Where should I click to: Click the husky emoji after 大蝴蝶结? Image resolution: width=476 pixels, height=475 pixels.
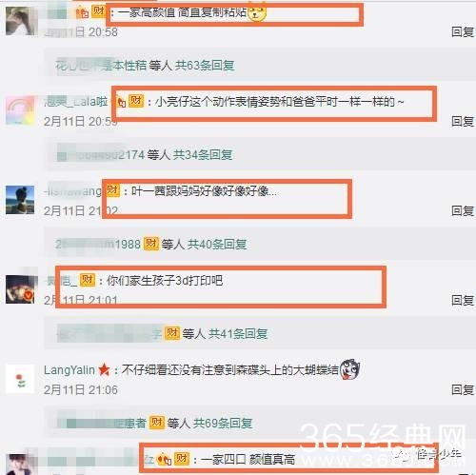(x=349, y=369)
